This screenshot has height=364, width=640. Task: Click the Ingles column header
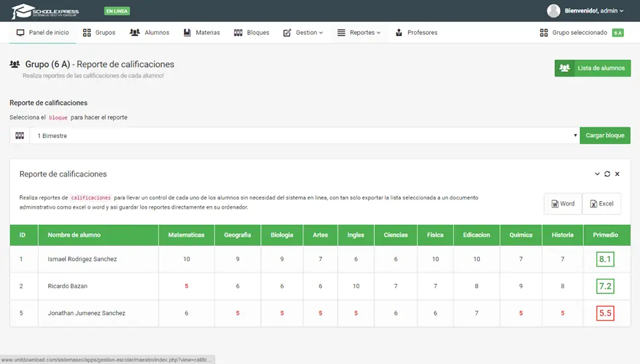point(356,235)
